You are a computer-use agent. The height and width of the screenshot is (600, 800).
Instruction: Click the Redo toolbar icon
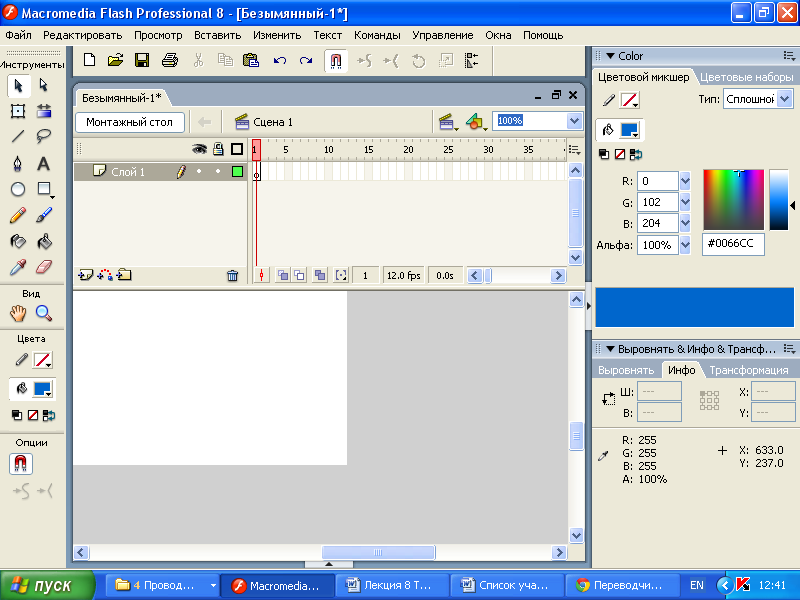pyautogui.click(x=306, y=61)
